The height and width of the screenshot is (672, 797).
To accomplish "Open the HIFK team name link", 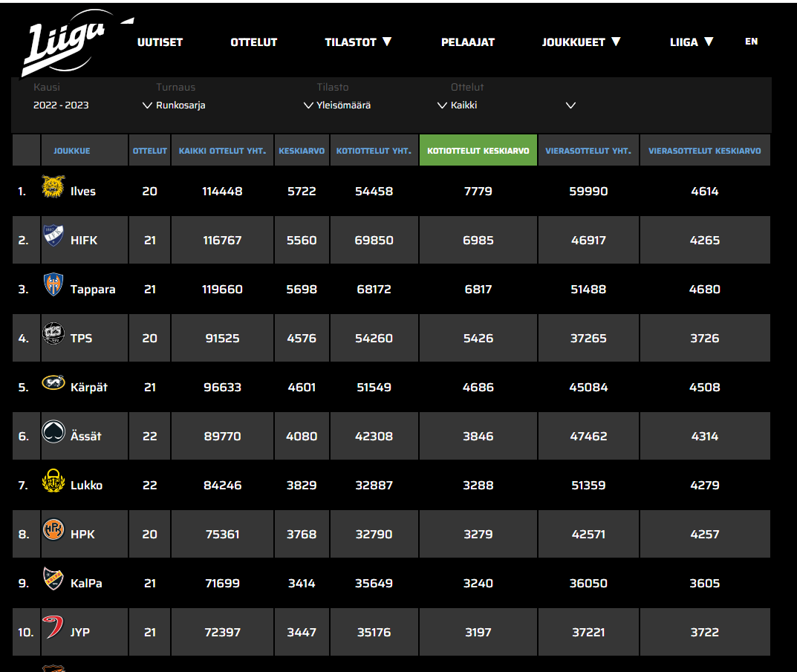I will pos(84,241).
